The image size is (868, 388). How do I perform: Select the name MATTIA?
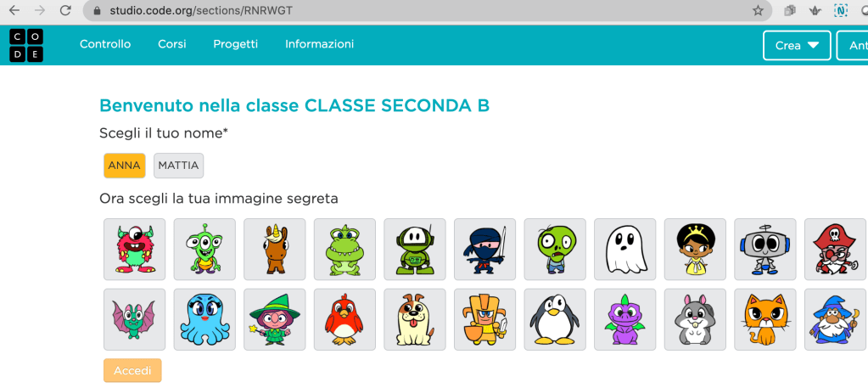click(x=179, y=166)
